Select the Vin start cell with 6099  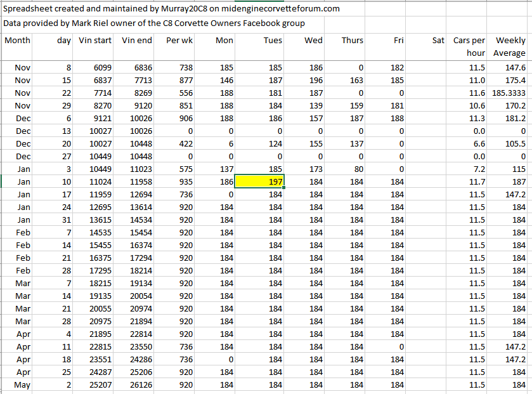(x=94, y=67)
